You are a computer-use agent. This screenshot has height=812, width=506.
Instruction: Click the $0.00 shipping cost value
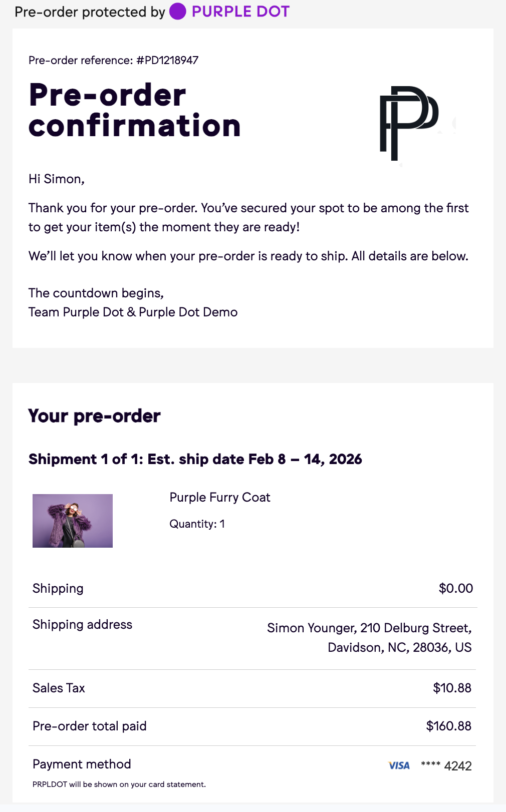[455, 588]
